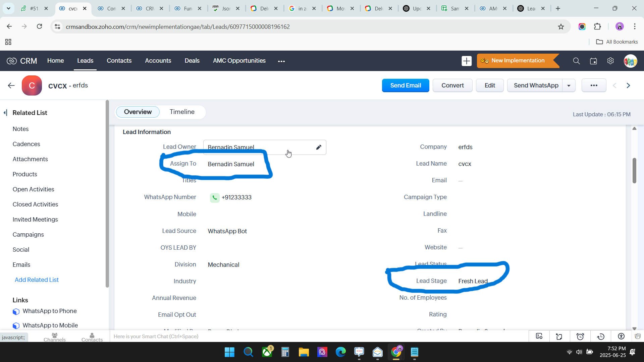Open the more actions ellipsis button
Image resolution: width=644 pixels, height=362 pixels.
click(x=594, y=85)
